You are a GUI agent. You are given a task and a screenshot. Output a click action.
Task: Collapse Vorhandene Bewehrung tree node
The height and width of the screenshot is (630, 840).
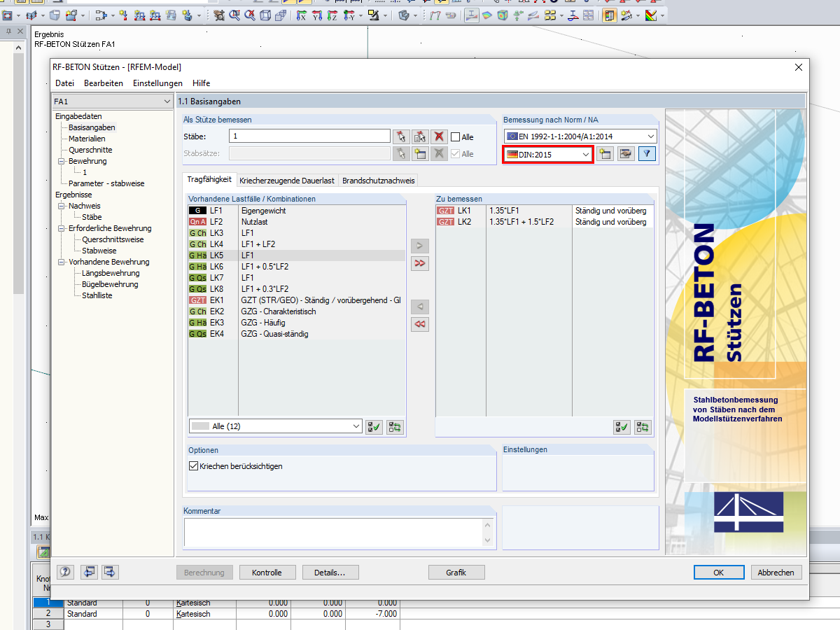(62, 262)
